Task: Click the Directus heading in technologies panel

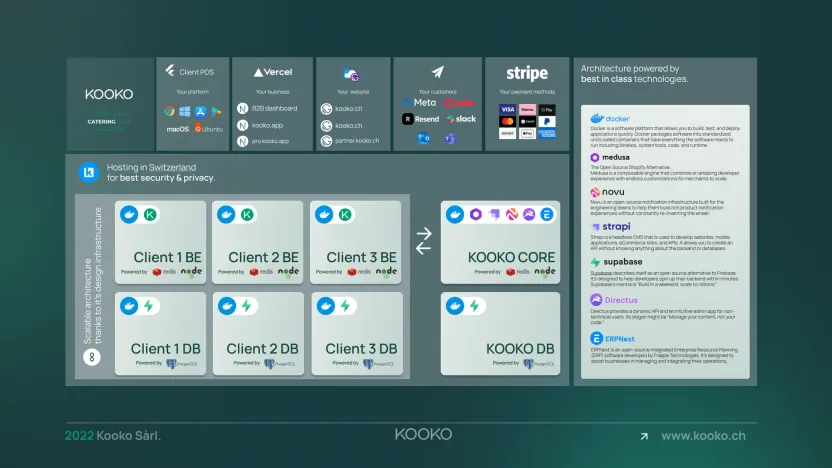Action: pyautogui.click(x=614, y=300)
